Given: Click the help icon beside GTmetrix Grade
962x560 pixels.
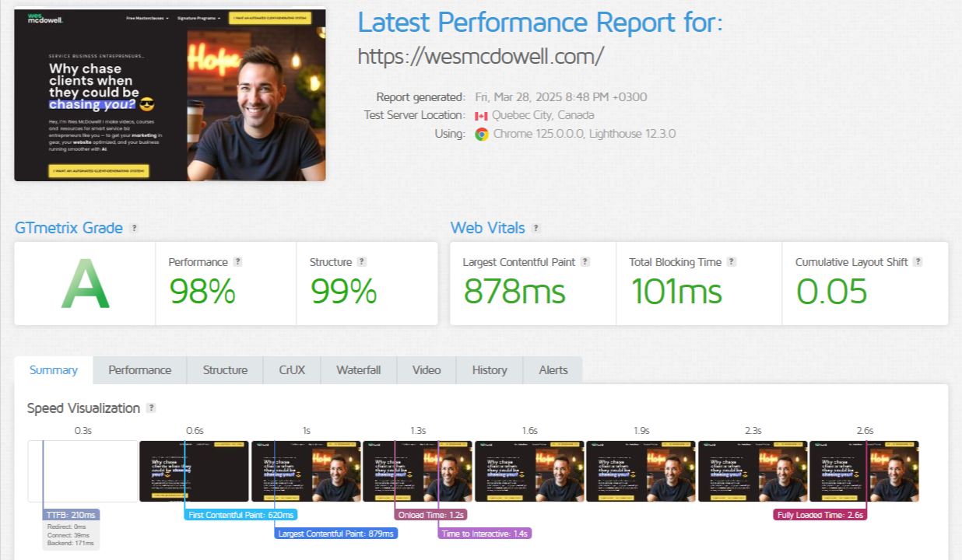Looking at the screenshot, I should 134,228.
